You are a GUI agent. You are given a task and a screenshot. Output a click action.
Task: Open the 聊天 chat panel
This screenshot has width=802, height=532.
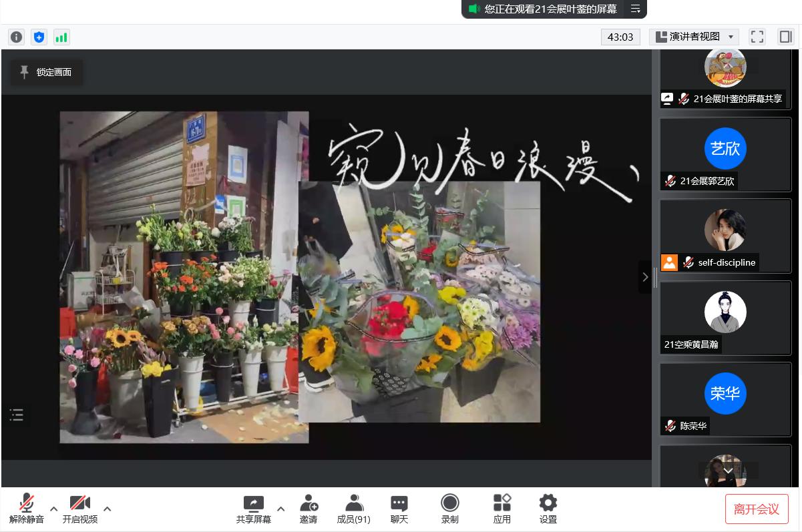tap(399, 509)
